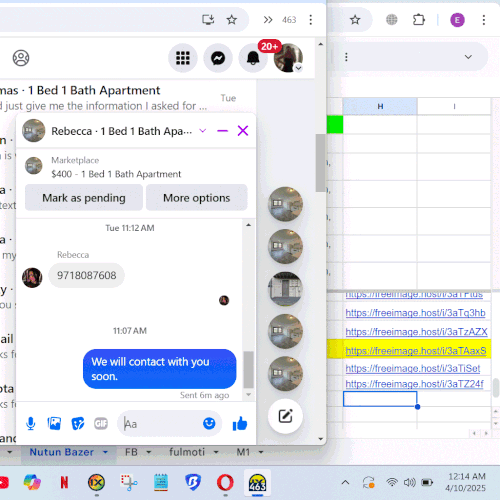Open the $400 1 Bed 1 Bath Apartment listing
The image size is (500, 500).
[x=116, y=174]
